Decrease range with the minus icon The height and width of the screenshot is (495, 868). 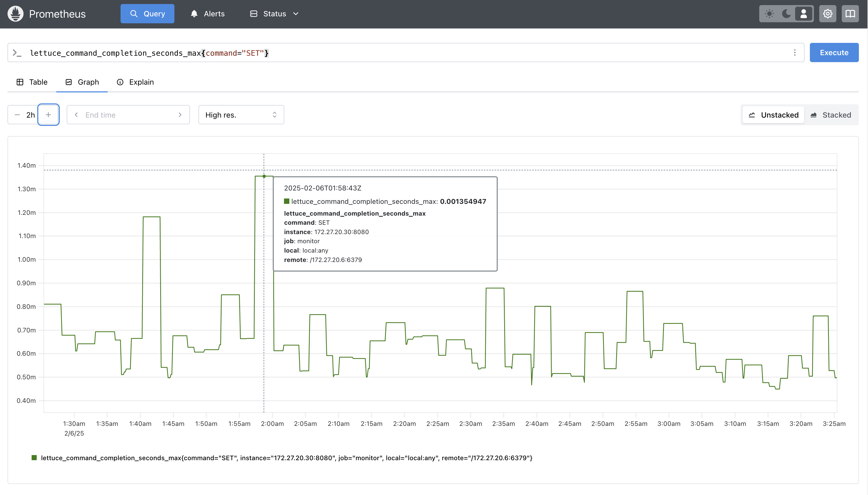[x=17, y=115]
